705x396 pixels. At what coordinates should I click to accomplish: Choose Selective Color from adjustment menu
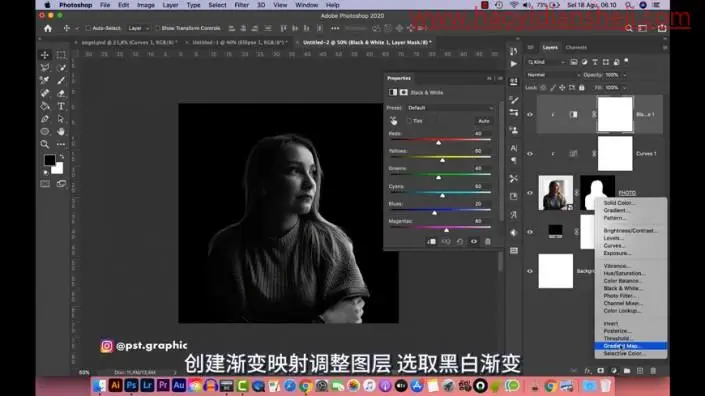[x=630, y=353]
